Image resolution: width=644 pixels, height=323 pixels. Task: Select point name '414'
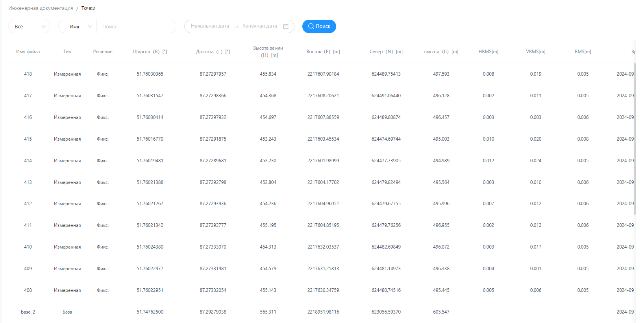28,161
